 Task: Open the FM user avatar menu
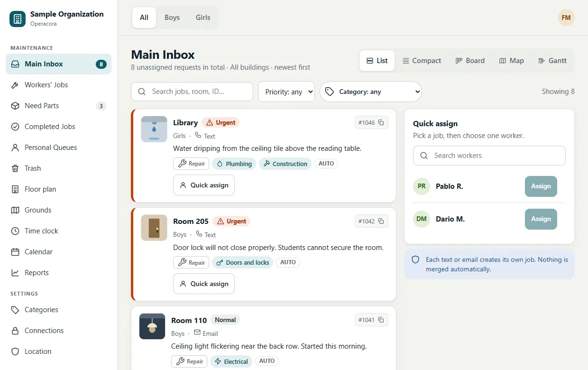(x=566, y=18)
